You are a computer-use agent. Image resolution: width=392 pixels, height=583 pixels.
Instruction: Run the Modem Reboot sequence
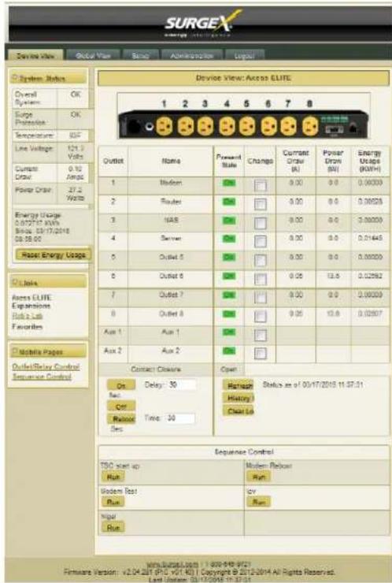pos(259,477)
